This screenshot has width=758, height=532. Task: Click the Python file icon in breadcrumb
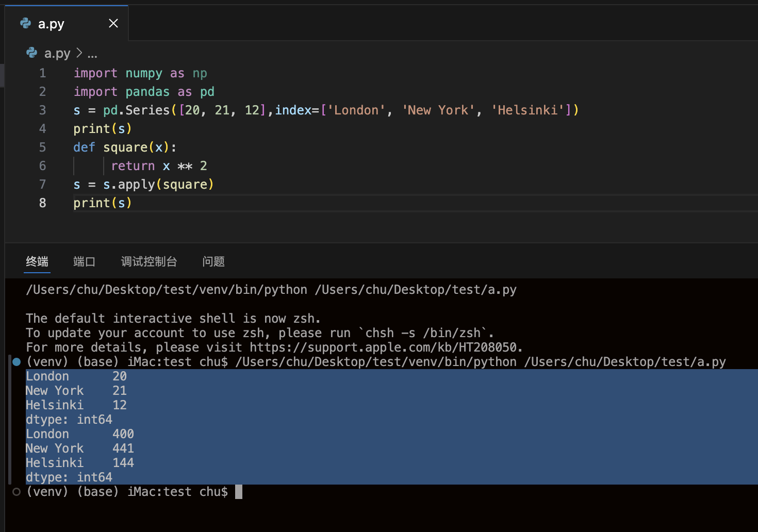(x=32, y=53)
